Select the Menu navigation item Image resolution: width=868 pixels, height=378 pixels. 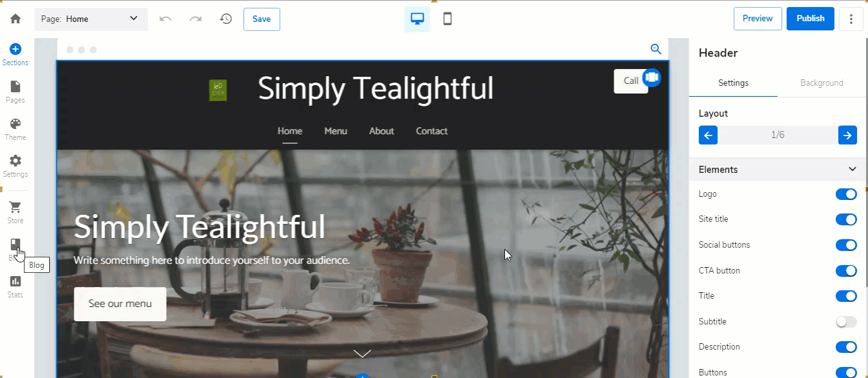(x=335, y=131)
